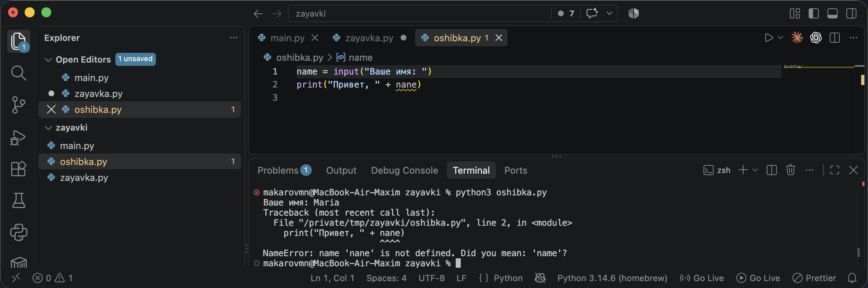Open the Ports panel tab
Viewport: 868px width, 288px height.
point(515,170)
